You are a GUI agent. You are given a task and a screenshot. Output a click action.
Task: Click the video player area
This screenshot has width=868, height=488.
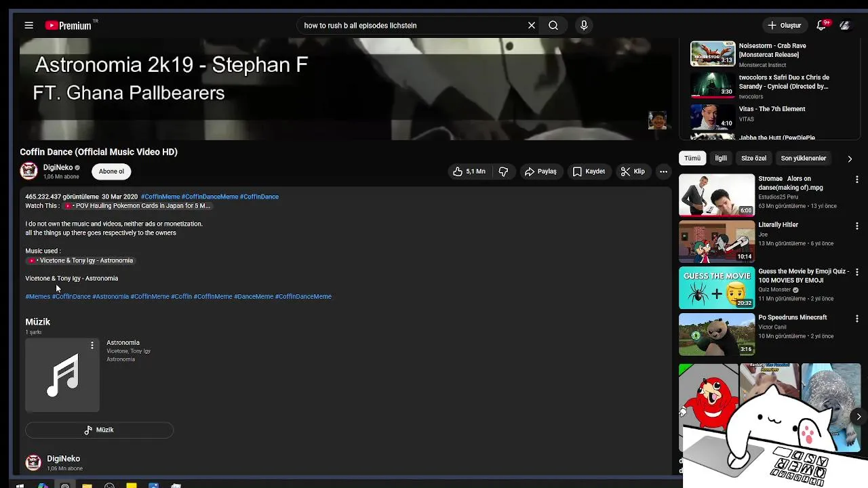(346, 89)
